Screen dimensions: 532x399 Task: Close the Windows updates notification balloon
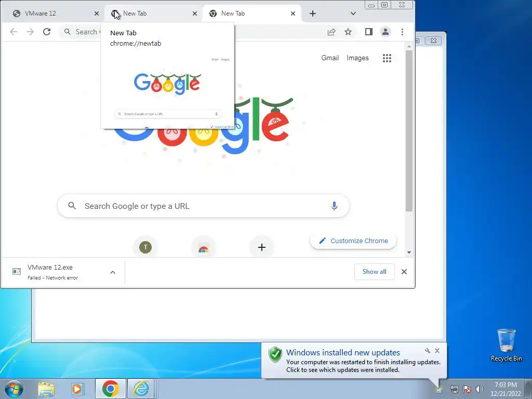click(437, 351)
